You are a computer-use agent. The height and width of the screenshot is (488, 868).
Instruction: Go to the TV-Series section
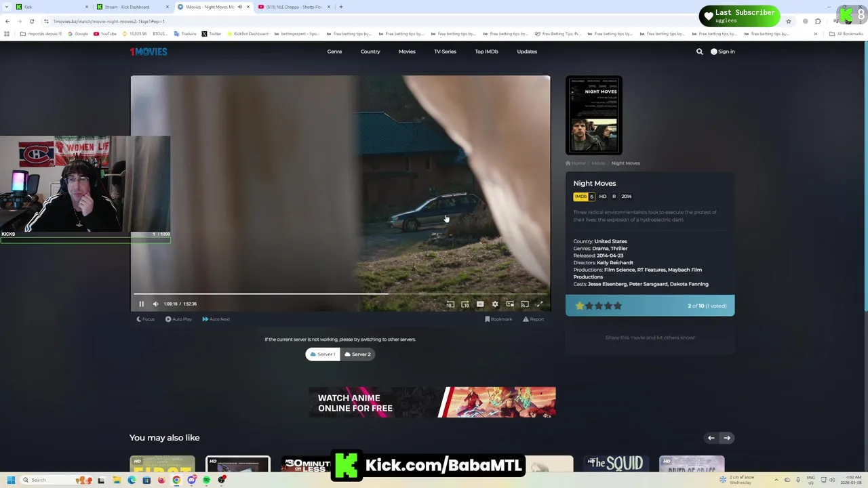point(445,52)
